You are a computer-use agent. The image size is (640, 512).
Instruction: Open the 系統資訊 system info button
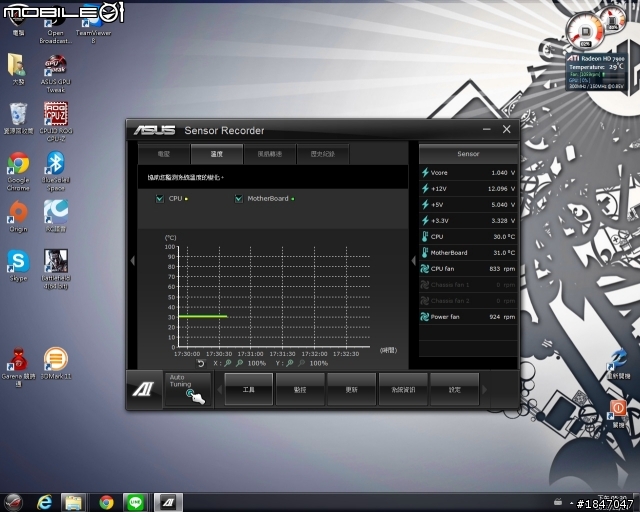(403, 390)
